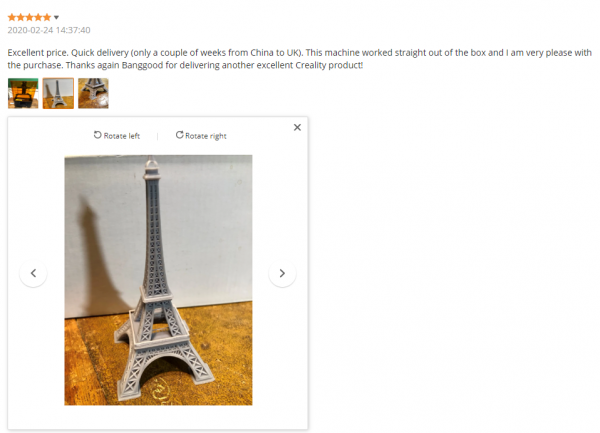This screenshot has height=433, width=600.
Task: Click the review line starting "Excellent price"
Action: (x=300, y=53)
